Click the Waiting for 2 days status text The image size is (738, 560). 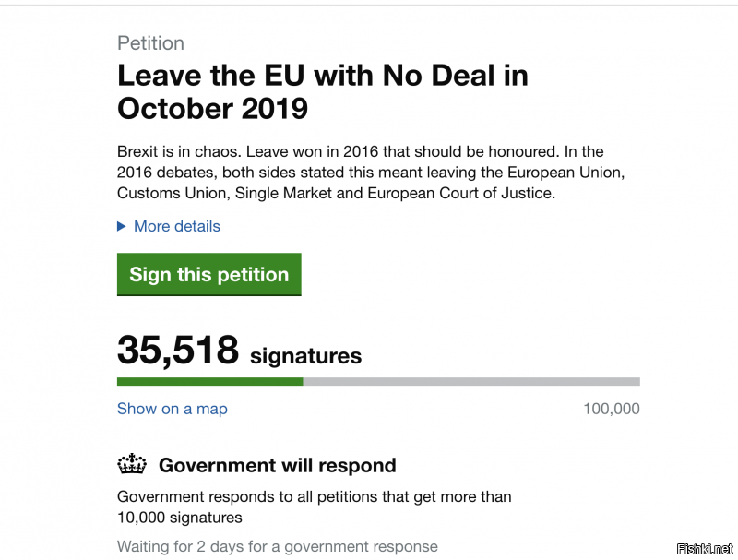[278, 546]
